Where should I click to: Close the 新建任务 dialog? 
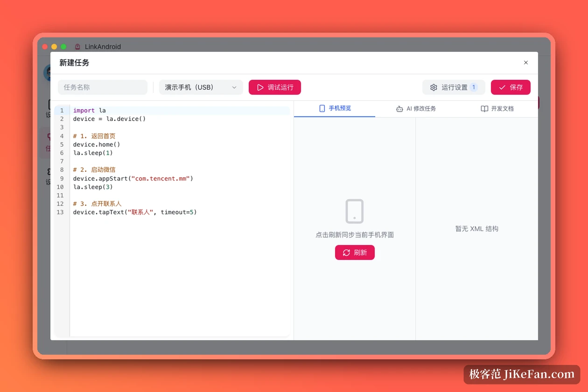click(525, 63)
